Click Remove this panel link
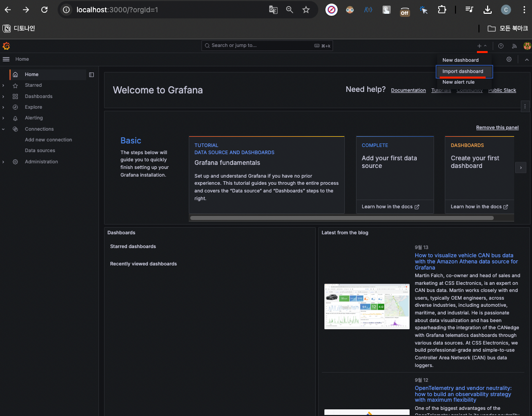 497,128
